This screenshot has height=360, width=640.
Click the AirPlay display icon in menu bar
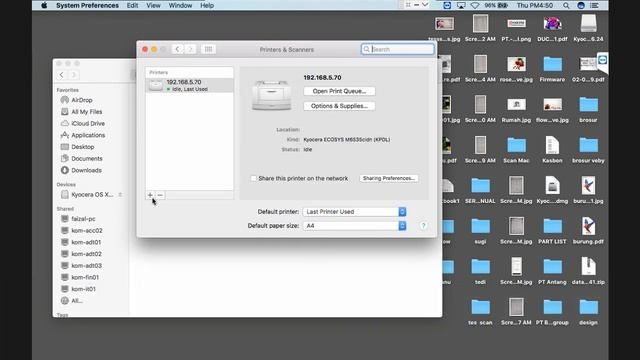pos(461,5)
